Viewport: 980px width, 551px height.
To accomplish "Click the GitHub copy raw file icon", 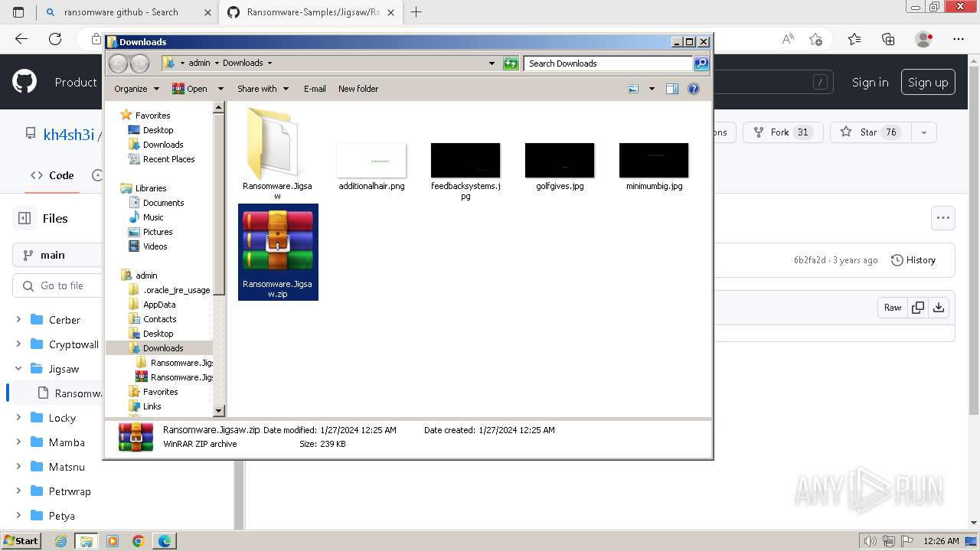I will coord(917,308).
